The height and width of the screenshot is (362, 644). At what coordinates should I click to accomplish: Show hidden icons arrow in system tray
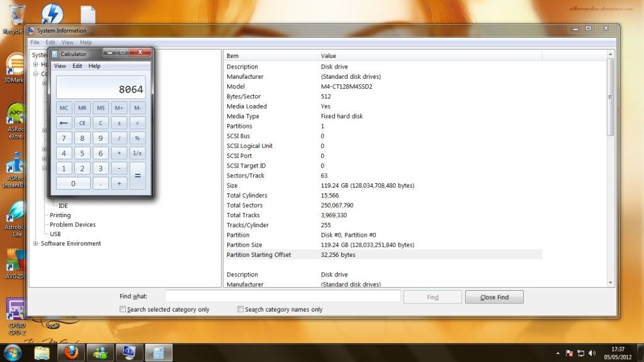tap(558, 353)
